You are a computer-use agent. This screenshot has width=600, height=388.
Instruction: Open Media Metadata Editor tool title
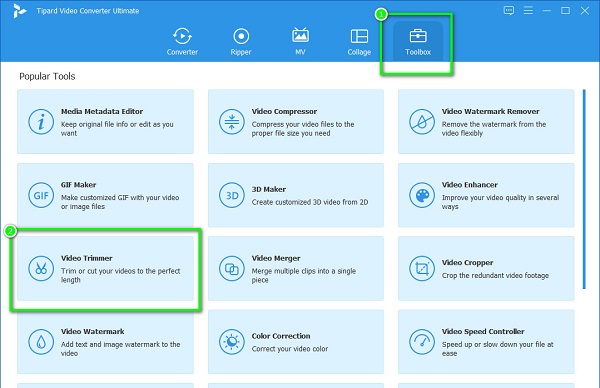[x=102, y=111]
